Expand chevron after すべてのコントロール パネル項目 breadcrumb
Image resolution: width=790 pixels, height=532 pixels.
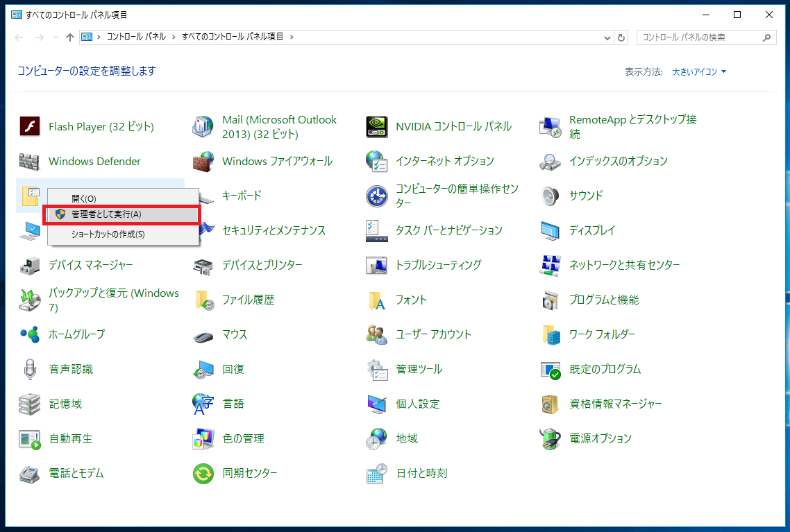pyautogui.click(x=292, y=37)
